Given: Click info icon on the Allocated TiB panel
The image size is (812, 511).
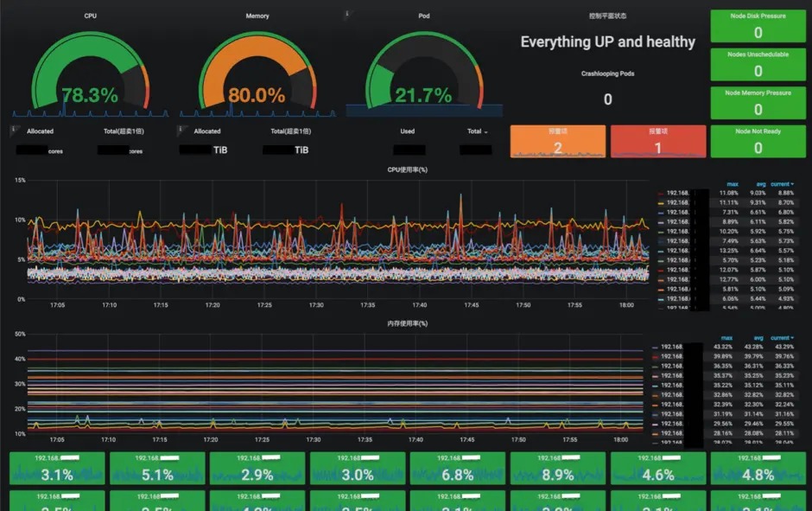Looking at the screenshot, I should pos(181,129).
